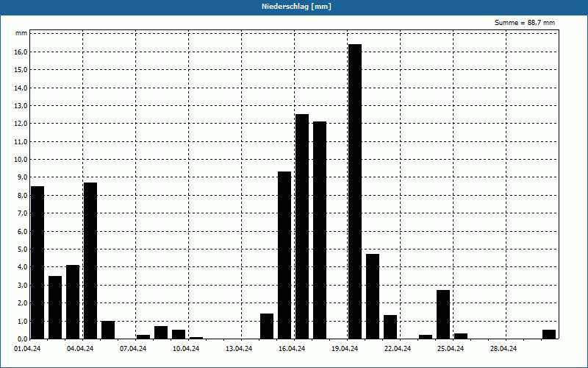
Task: Click the x-axis date "13.04.24"
Action: point(238,349)
